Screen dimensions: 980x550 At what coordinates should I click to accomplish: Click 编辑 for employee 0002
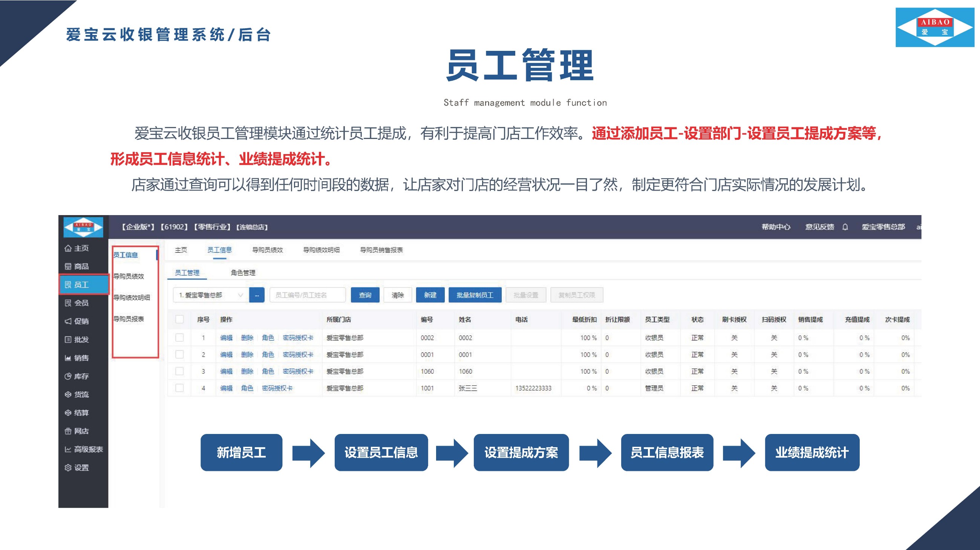[x=227, y=338]
